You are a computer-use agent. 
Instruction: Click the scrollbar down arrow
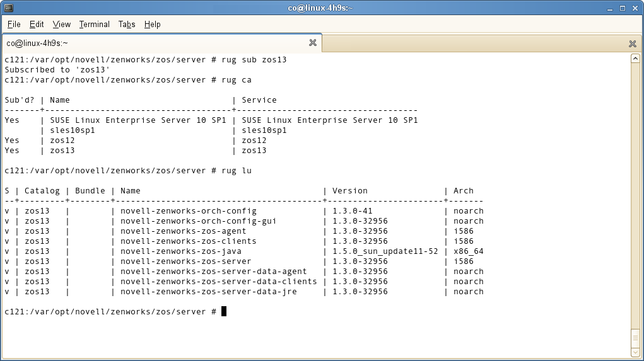tap(635, 352)
